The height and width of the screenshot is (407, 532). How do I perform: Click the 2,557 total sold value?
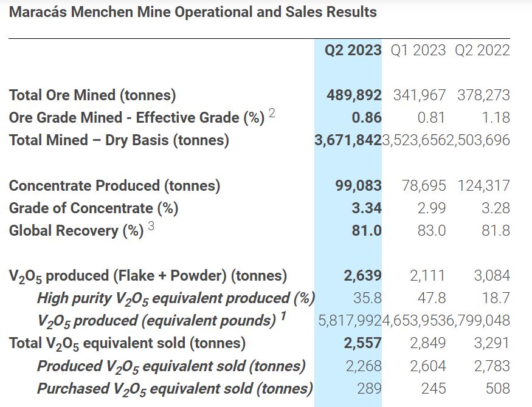coord(362,343)
